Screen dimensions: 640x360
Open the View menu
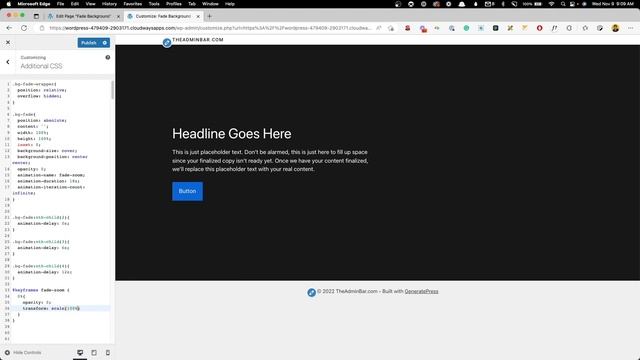pyautogui.click(x=90, y=4)
